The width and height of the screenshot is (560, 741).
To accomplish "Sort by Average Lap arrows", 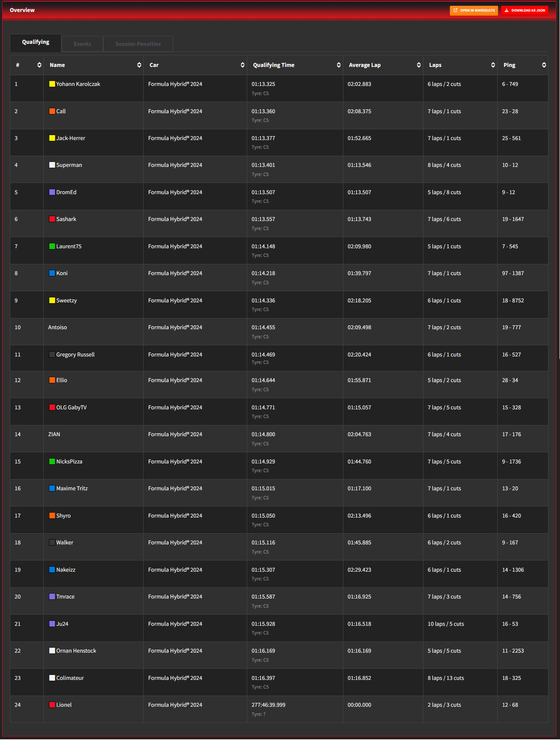I will click(x=418, y=65).
